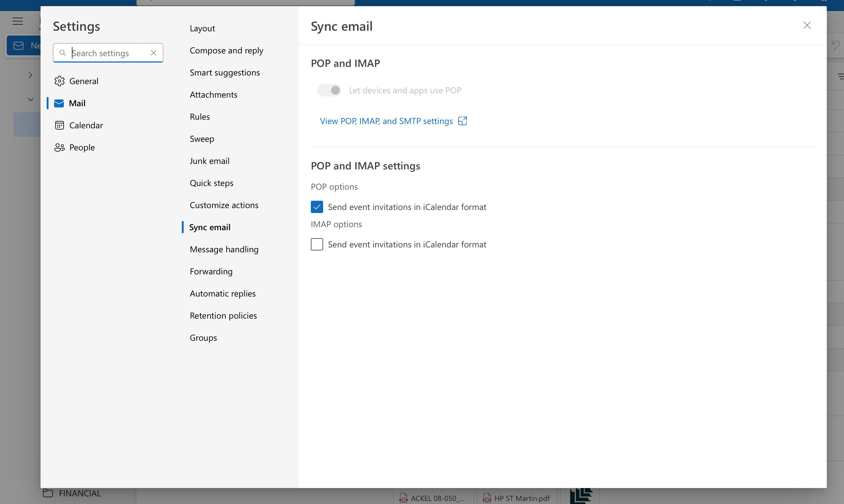This screenshot has height=504, width=844.
Task: Open the Rules settings page
Action: pos(200,117)
